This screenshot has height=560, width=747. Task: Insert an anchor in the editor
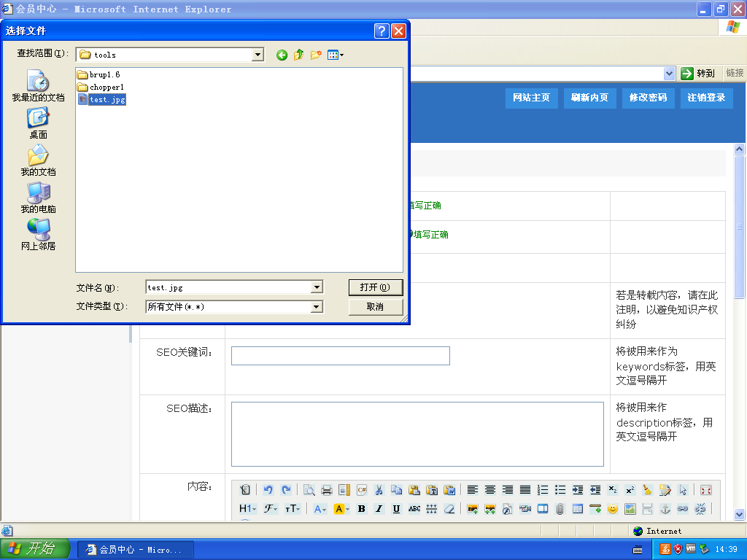[x=665, y=508]
